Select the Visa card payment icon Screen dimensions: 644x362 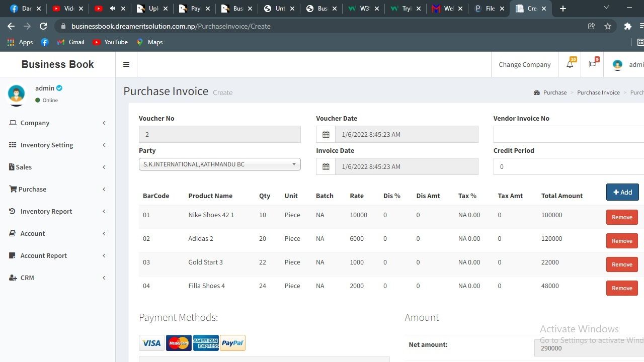pos(151,343)
